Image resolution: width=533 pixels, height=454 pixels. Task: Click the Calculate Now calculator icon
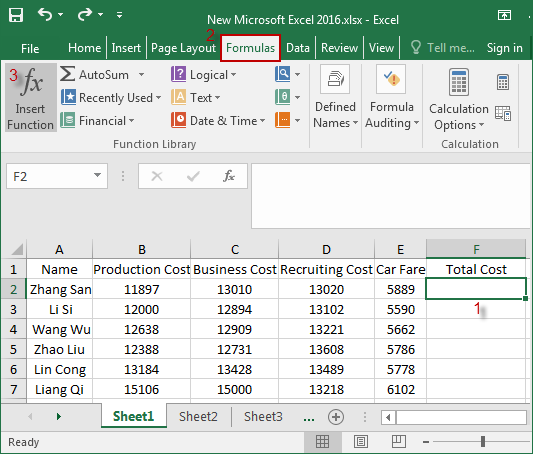click(x=503, y=82)
